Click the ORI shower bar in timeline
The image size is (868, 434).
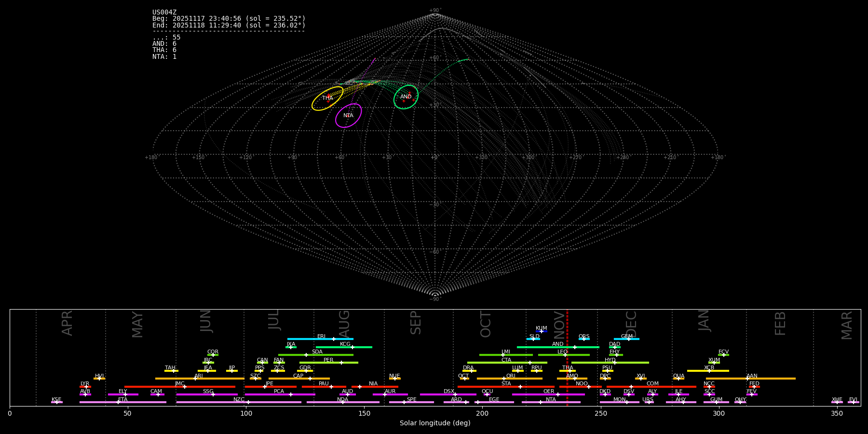[510, 379]
